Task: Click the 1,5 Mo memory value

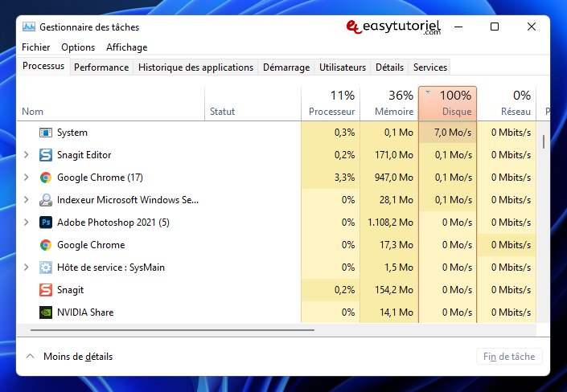Action: coord(398,267)
